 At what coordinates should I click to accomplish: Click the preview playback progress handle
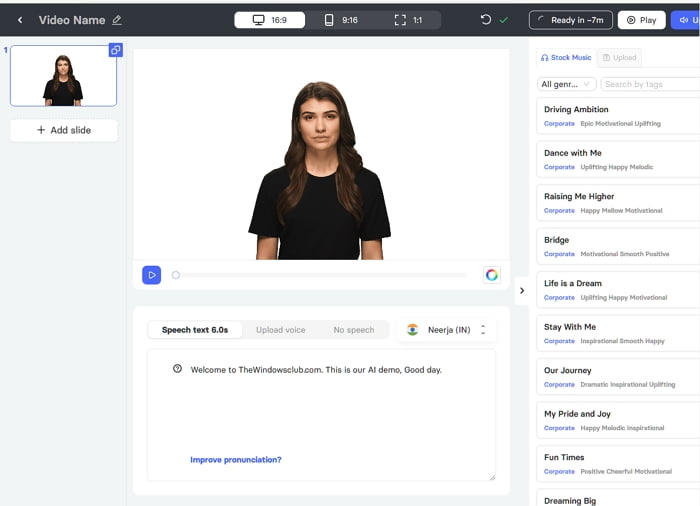[x=176, y=275]
